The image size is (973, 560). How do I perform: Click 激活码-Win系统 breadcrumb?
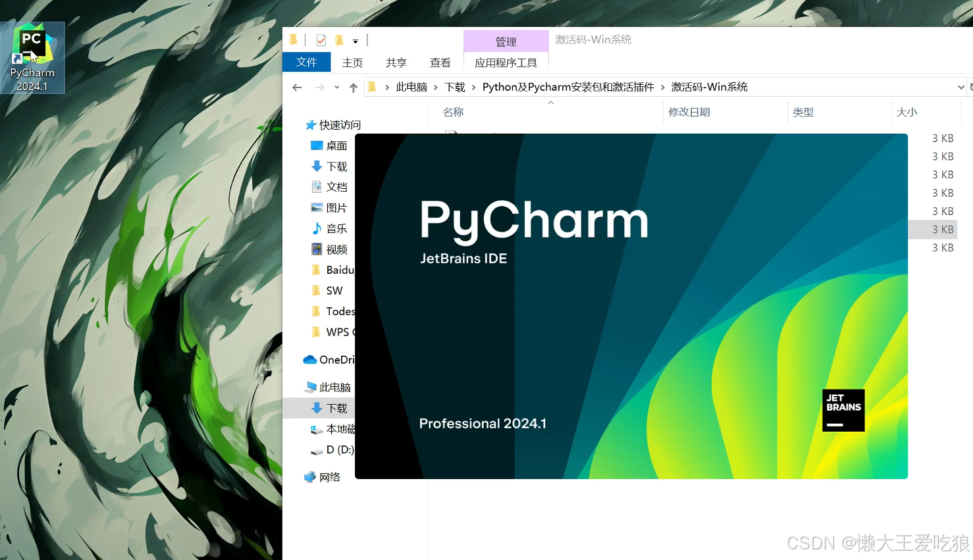(x=709, y=87)
